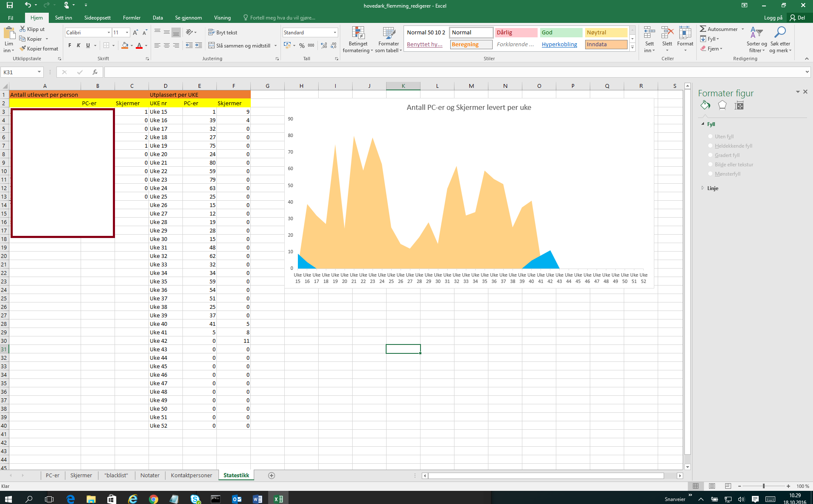The image size is (813, 504).
Task: Toggle underline formatting (U)
Action: point(88,45)
